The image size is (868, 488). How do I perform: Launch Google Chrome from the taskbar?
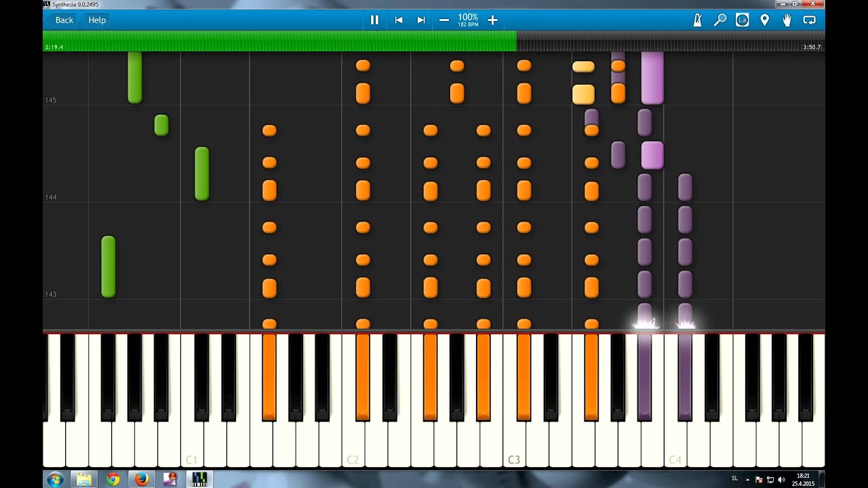[x=113, y=480]
